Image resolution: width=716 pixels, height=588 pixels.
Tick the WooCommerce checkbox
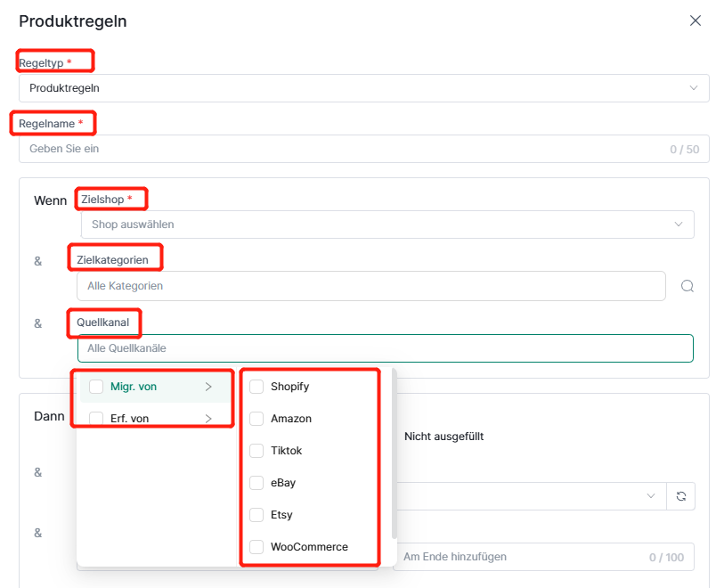click(x=256, y=547)
